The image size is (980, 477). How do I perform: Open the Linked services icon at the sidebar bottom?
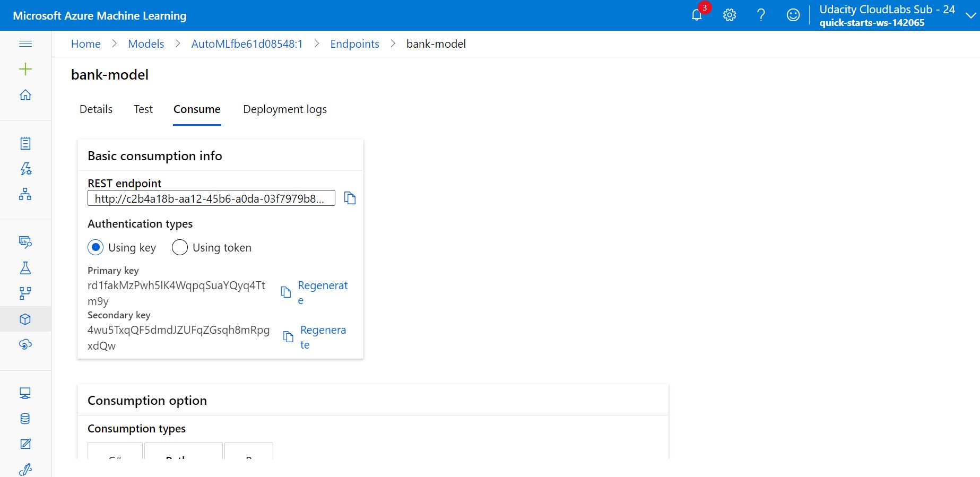pyautogui.click(x=25, y=470)
